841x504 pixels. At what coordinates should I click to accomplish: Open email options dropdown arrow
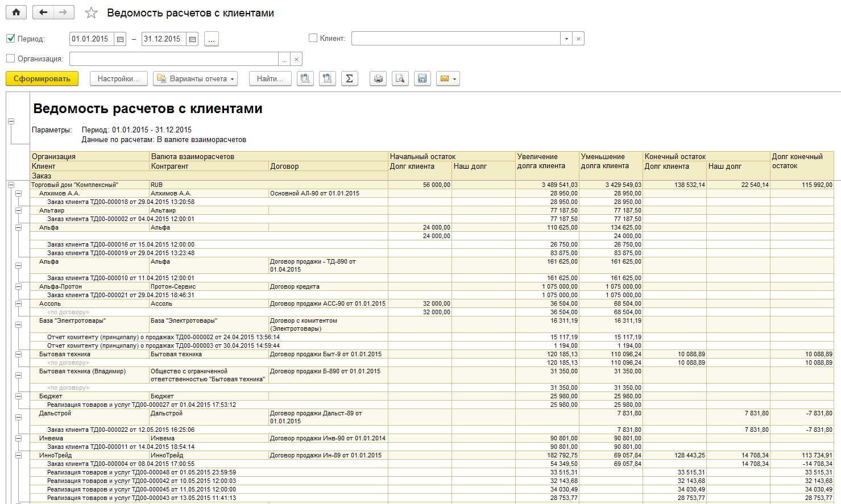[455, 78]
